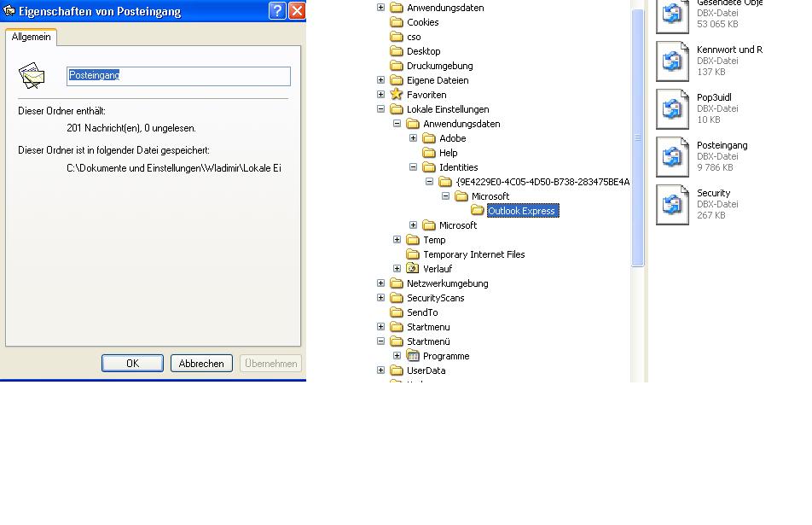
Task: Click the dialog title bar mail icon
Action: coord(9,10)
